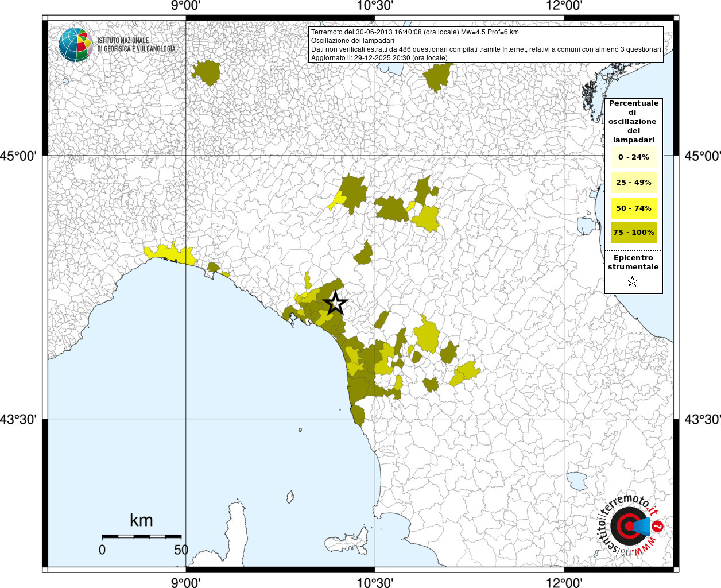Click the 'Terremoto del 30-06-2013' title line
The width and height of the screenshot is (721, 588).
pyautogui.click(x=414, y=32)
